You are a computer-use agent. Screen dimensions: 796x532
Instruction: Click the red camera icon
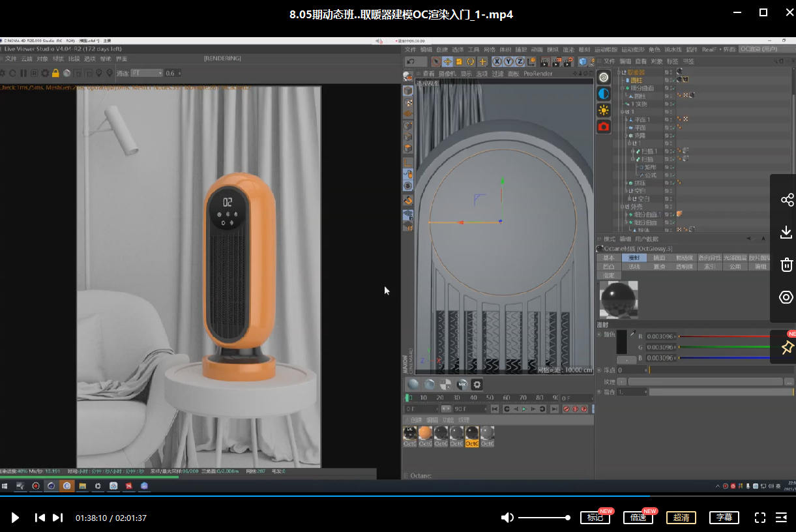(x=604, y=126)
